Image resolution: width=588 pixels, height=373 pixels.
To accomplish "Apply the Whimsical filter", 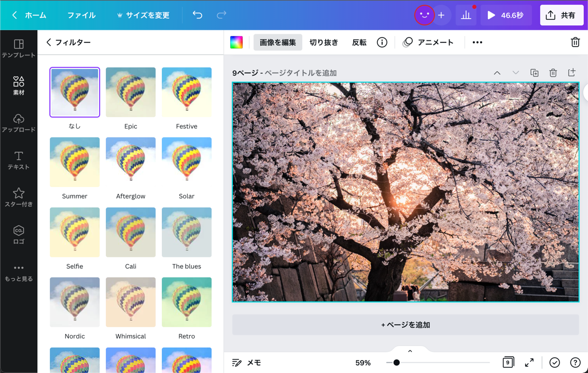I will click(131, 302).
